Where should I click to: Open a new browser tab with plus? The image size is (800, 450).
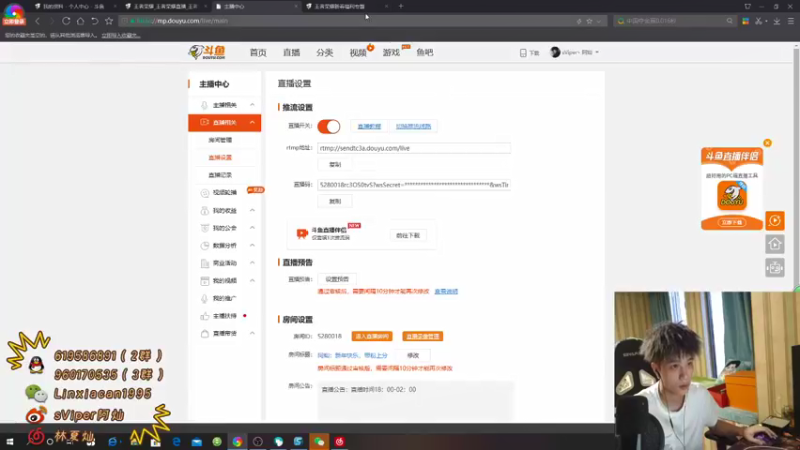pyautogui.click(x=401, y=6)
